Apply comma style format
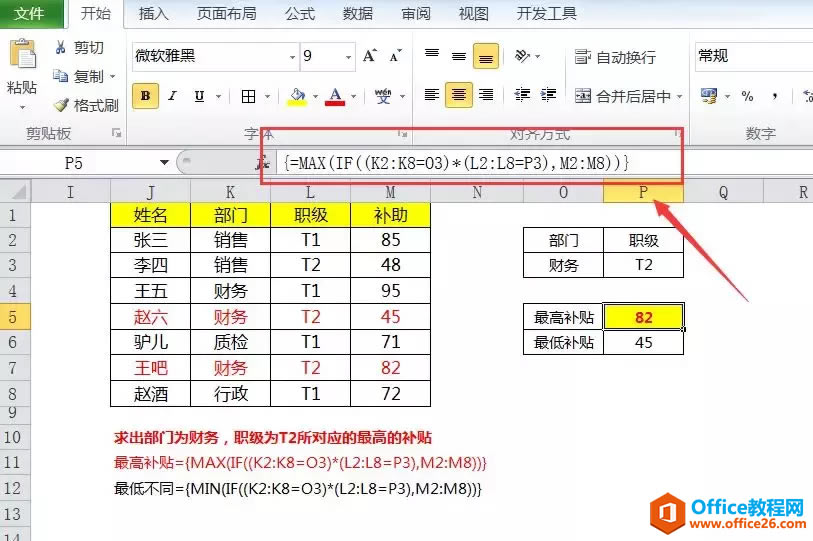Screen dimensions: 813x541 click(x=775, y=96)
